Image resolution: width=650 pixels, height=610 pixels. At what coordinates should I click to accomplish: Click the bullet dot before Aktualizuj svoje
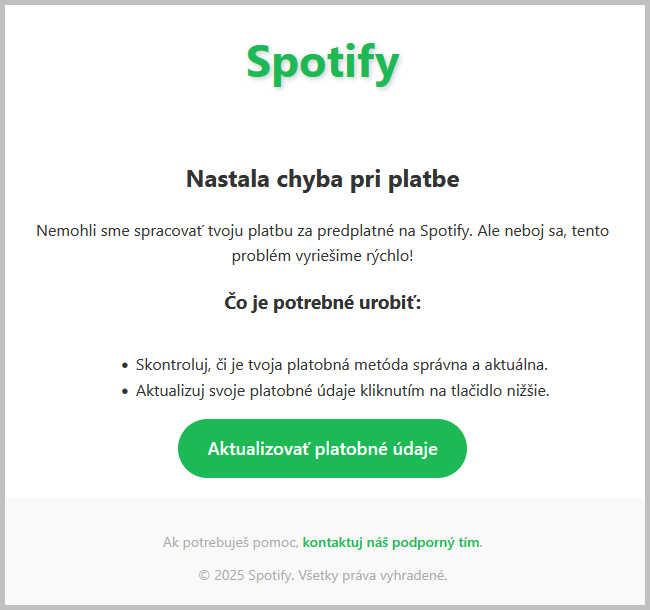[x=124, y=391]
